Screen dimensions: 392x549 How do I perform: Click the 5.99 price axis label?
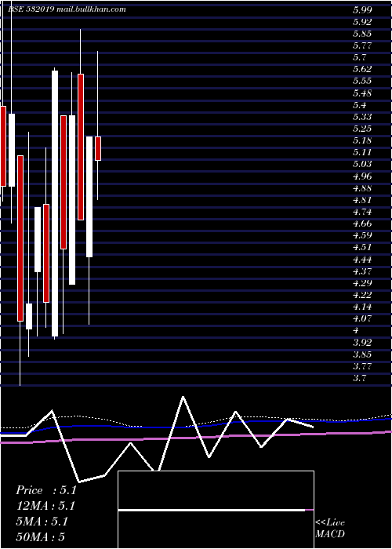(x=362, y=9)
